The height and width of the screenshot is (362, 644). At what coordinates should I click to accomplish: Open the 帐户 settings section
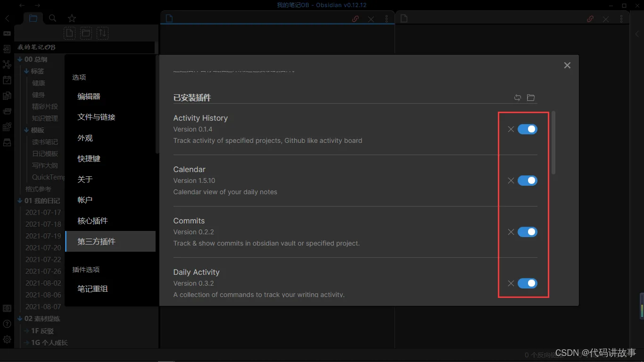click(110, 200)
